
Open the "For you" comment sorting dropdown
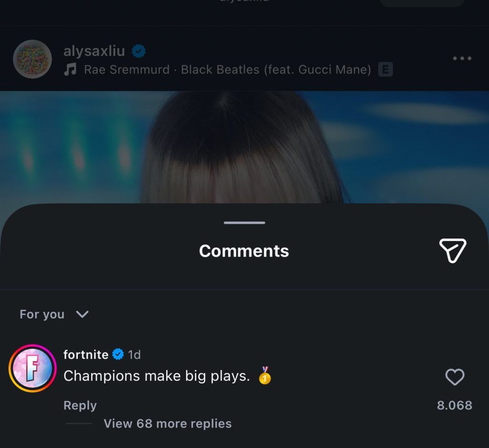point(42,314)
